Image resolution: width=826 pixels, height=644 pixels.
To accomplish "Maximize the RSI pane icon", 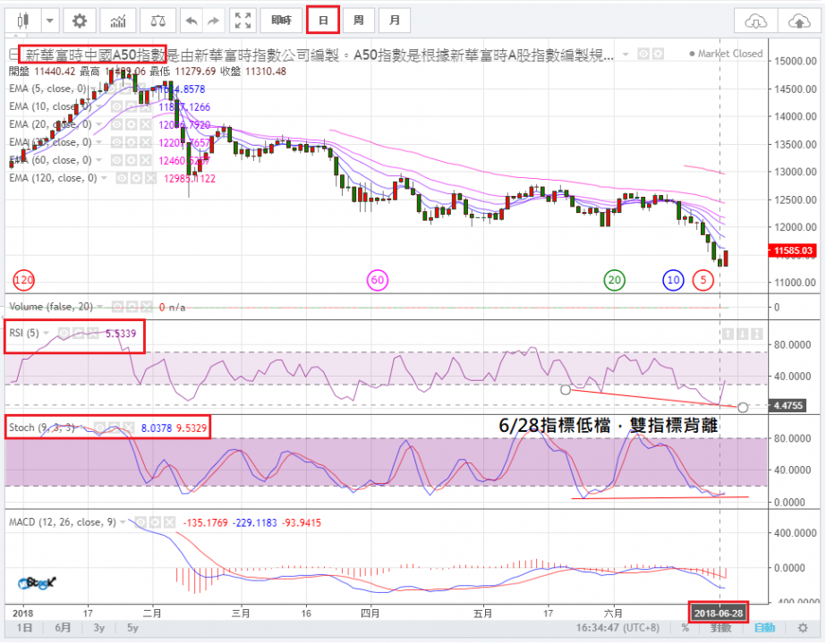I will click(x=757, y=334).
